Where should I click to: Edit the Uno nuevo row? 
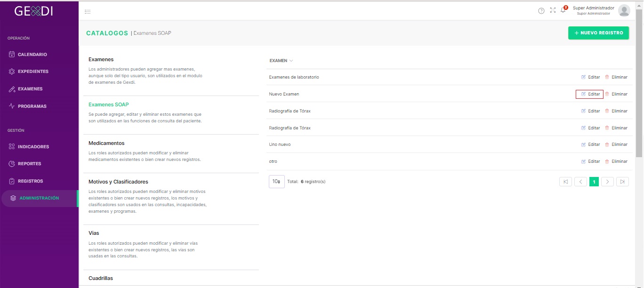590,144
